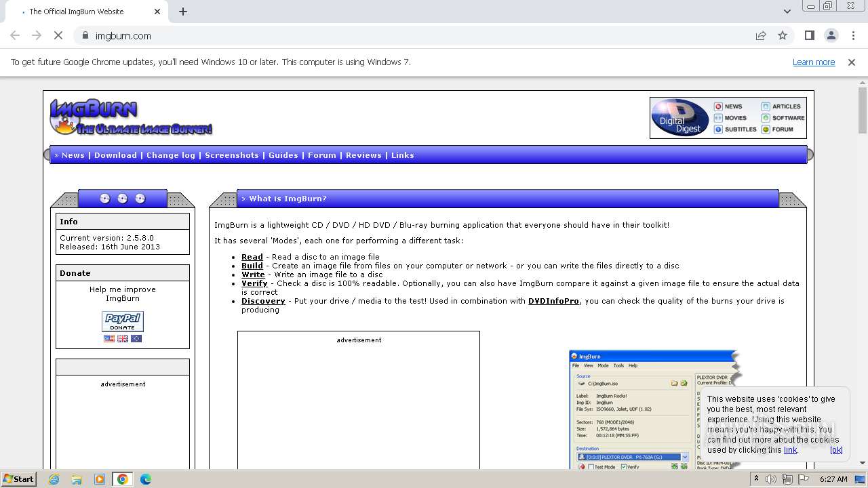The image size is (868, 488).
Task: Open Digital Digest Software link
Action: [783, 118]
